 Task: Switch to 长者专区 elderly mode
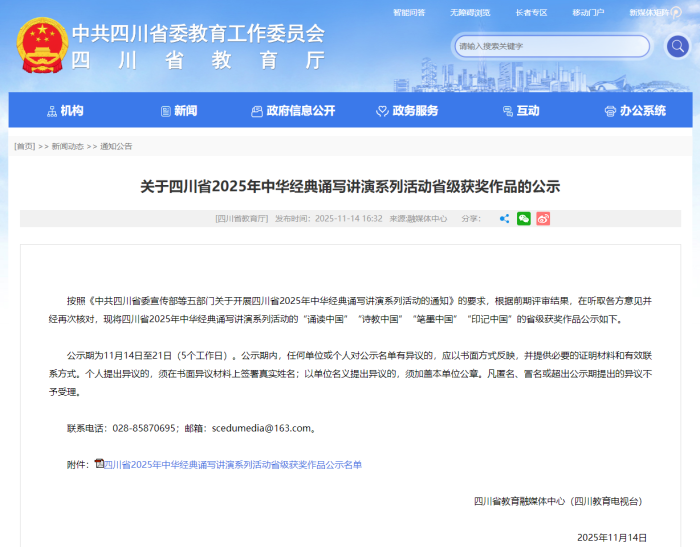coord(531,13)
